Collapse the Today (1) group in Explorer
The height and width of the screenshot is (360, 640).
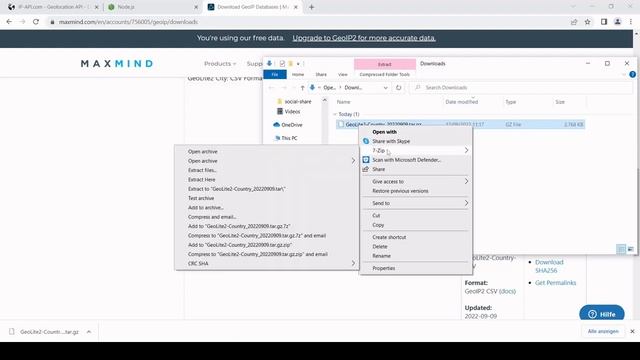[335, 114]
